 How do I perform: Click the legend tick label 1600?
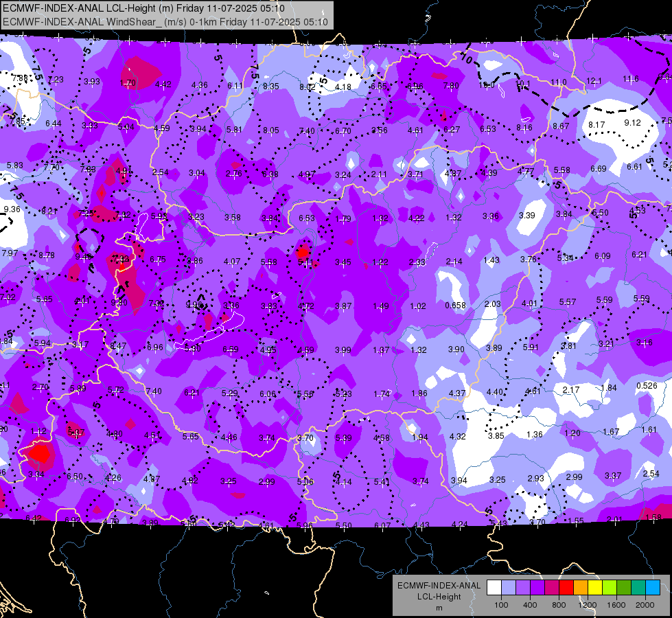pos(616,605)
